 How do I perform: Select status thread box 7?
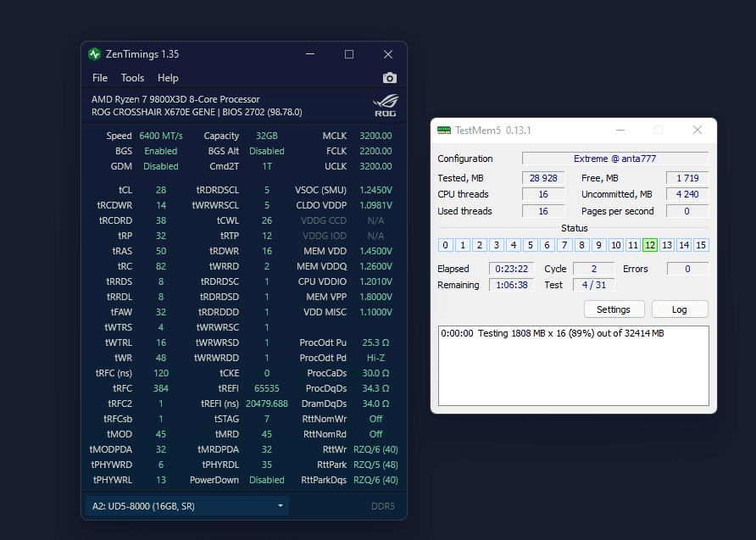(x=564, y=245)
